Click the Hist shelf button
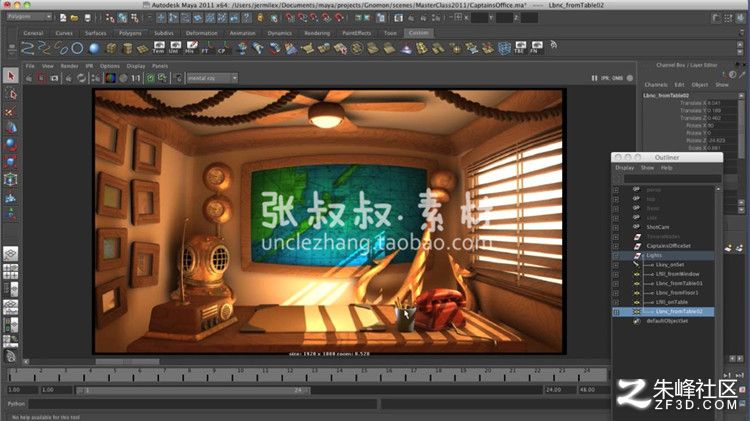Screen dimensions: 750x421 tap(190, 48)
